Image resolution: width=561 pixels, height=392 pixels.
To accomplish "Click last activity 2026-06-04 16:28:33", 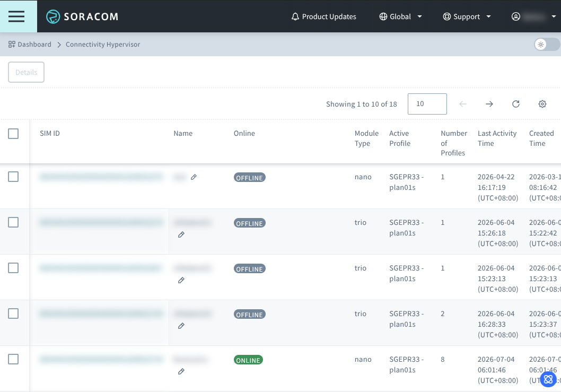I will pyautogui.click(x=498, y=324).
